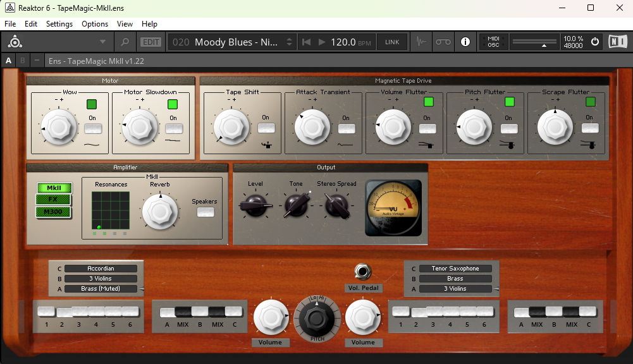This screenshot has width=633, height=364.
Task: Click the Reaktor logo icon in toolbar
Action: (x=15, y=42)
